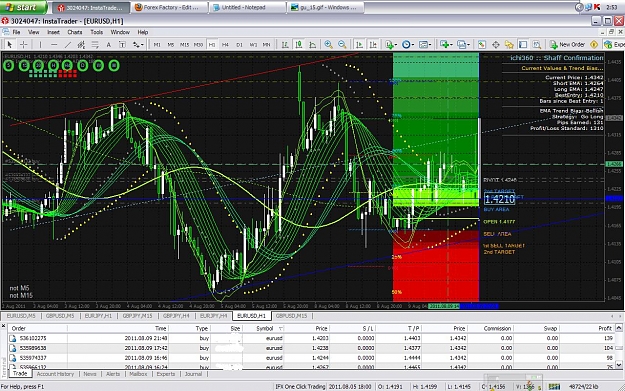Select the Text 'A' tool
This screenshot has width=625, height=391.
point(108,45)
